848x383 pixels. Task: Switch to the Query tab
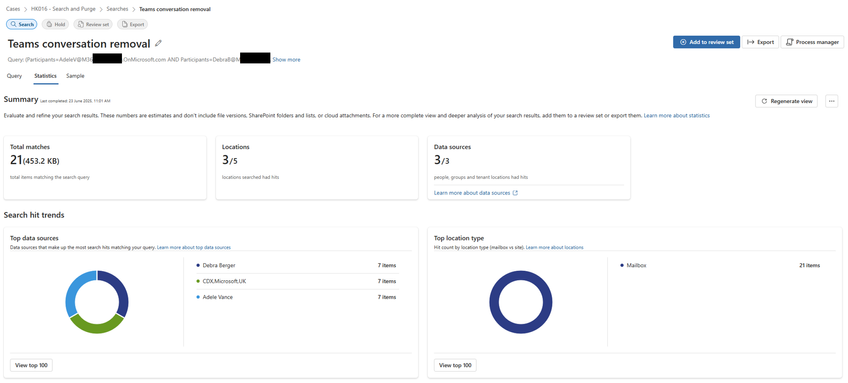click(15, 76)
